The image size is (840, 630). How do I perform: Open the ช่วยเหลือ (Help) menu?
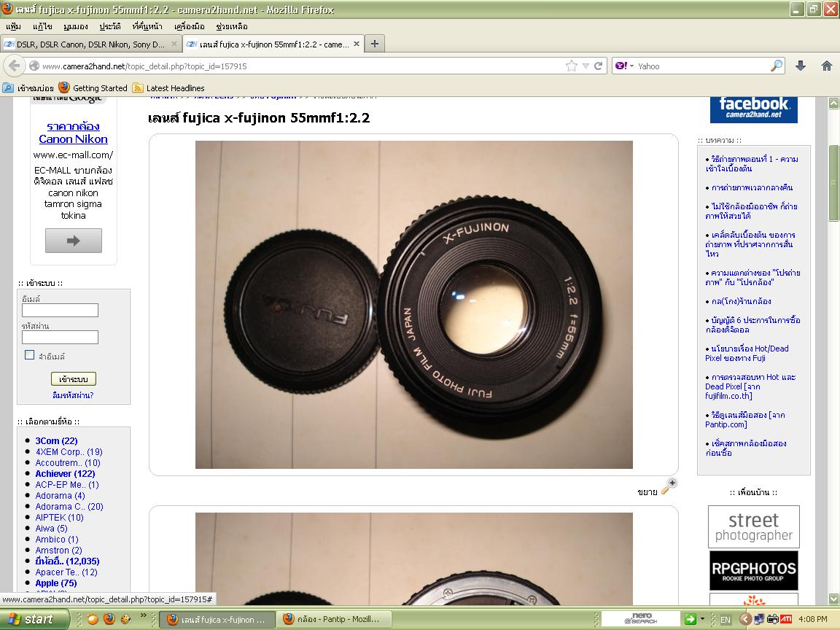pos(231,26)
